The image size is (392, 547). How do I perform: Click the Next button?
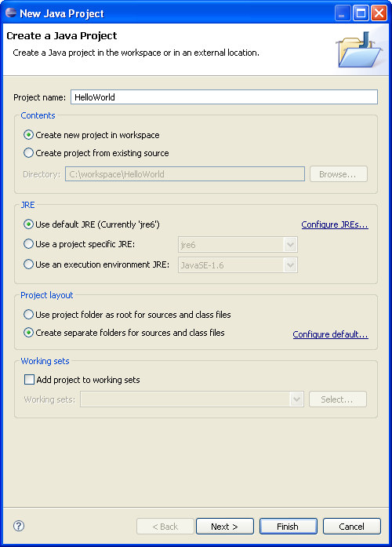point(225,526)
